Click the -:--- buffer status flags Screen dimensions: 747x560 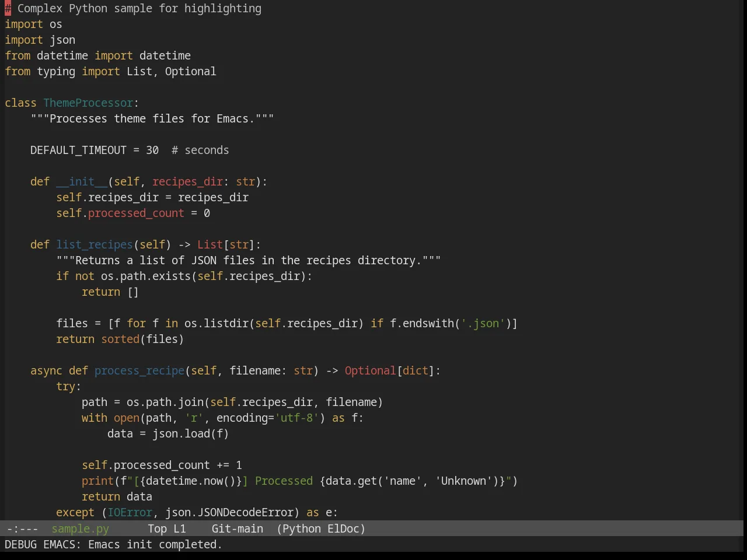[22, 528]
